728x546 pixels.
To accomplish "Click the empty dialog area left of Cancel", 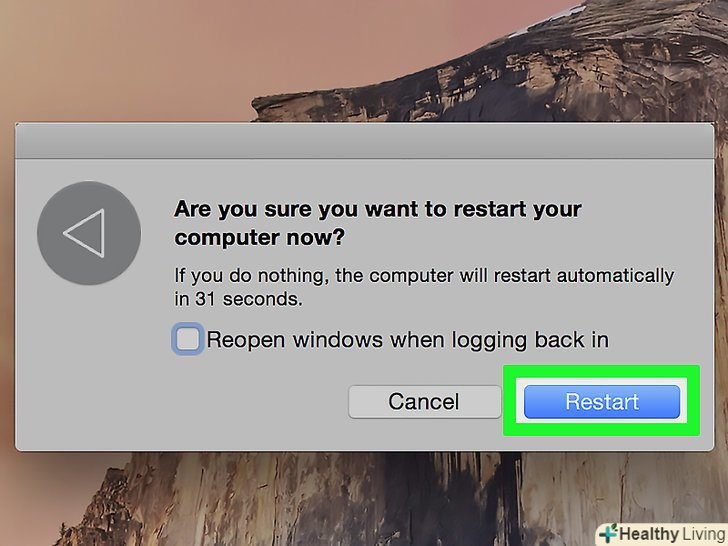I will coord(200,402).
